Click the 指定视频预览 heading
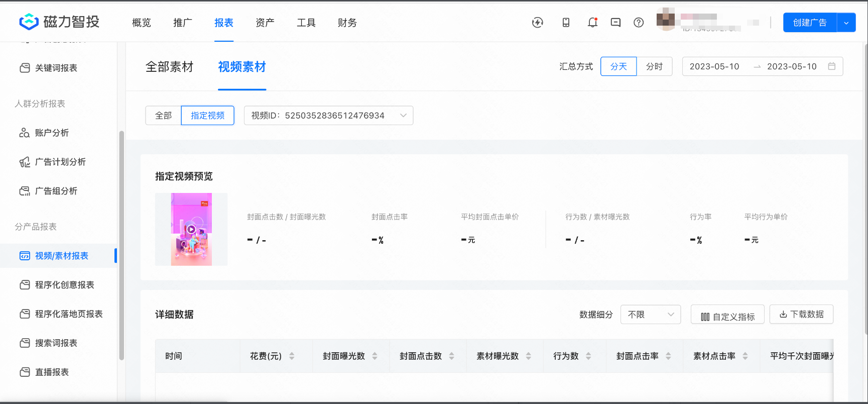The width and height of the screenshot is (868, 404). (184, 176)
